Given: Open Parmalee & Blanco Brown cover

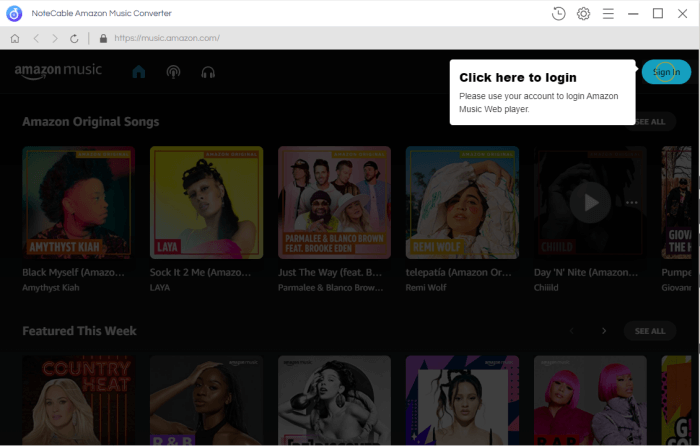Looking at the screenshot, I should (x=334, y=202).
